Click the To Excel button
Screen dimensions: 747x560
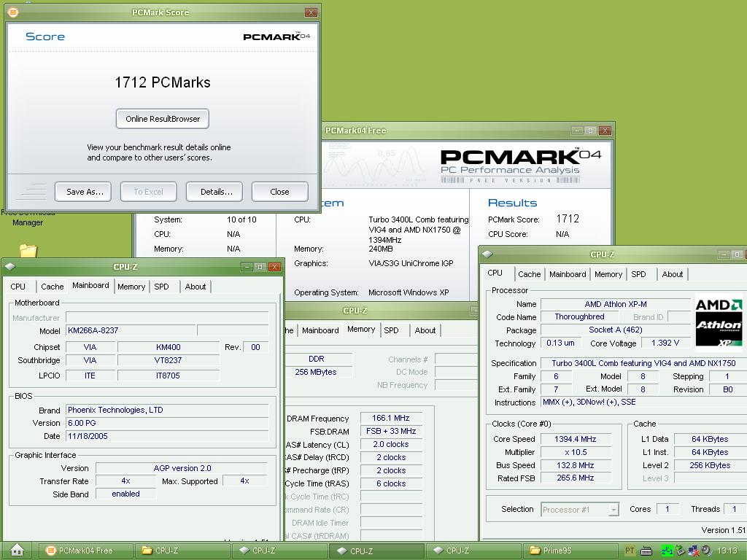[148, 192]
